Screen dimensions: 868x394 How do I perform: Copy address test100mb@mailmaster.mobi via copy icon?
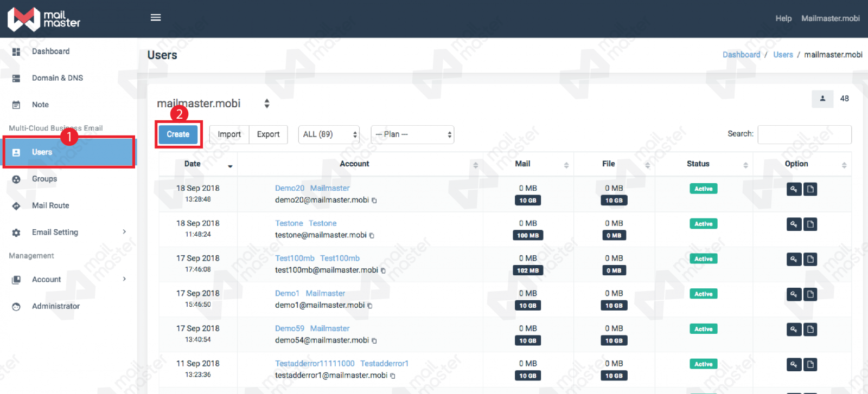point(383,270)
